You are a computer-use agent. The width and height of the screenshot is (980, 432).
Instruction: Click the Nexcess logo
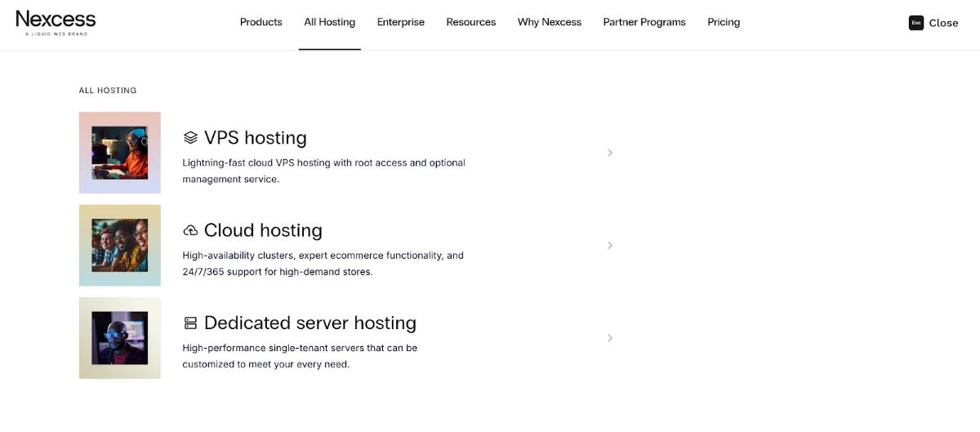pyautogui.click(x=56, y=22)
